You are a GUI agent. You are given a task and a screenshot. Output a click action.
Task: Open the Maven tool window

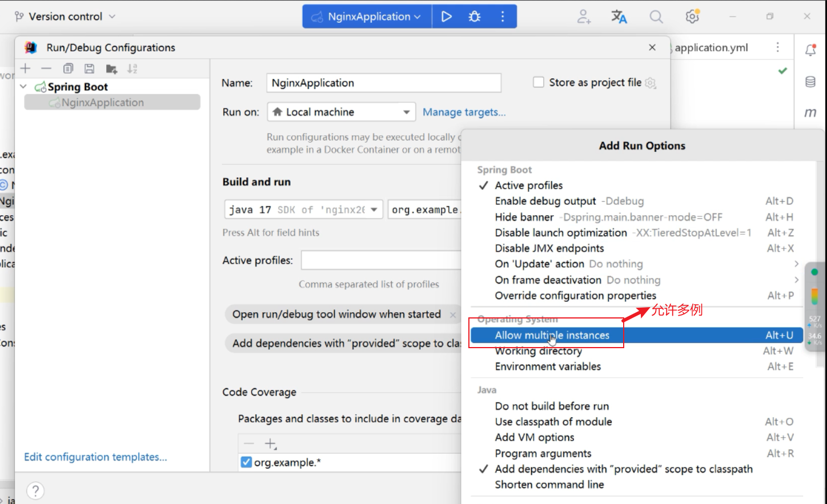click(x=810, y=112)
